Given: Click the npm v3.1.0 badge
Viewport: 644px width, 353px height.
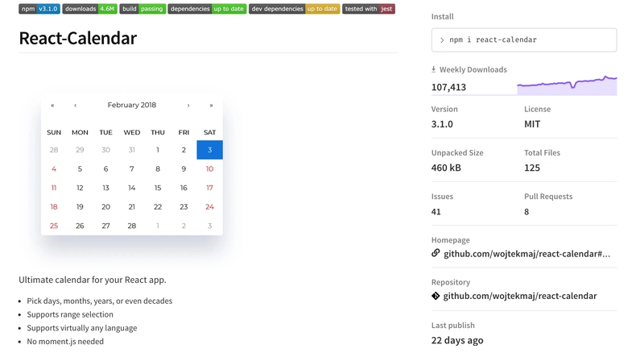Looking at the screenshot, I should click(39, 9).
